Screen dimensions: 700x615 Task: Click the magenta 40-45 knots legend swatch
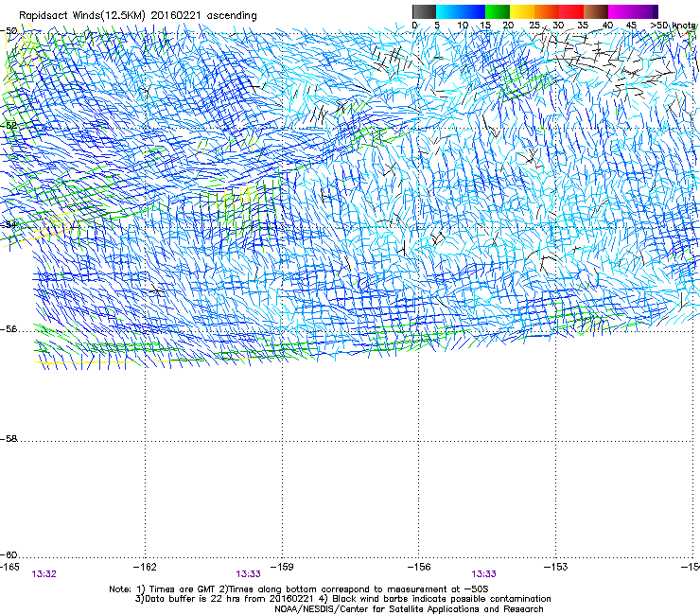click(621, 11)
